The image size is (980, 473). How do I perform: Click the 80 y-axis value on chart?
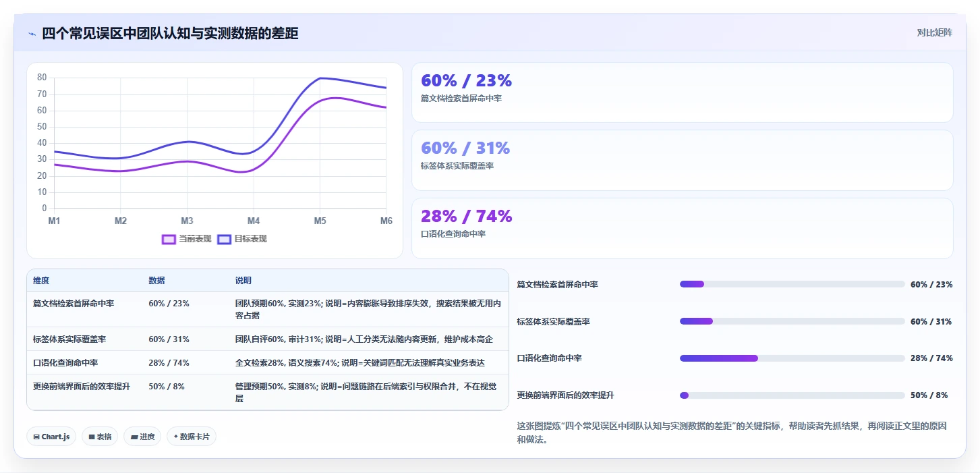point(42,78)
